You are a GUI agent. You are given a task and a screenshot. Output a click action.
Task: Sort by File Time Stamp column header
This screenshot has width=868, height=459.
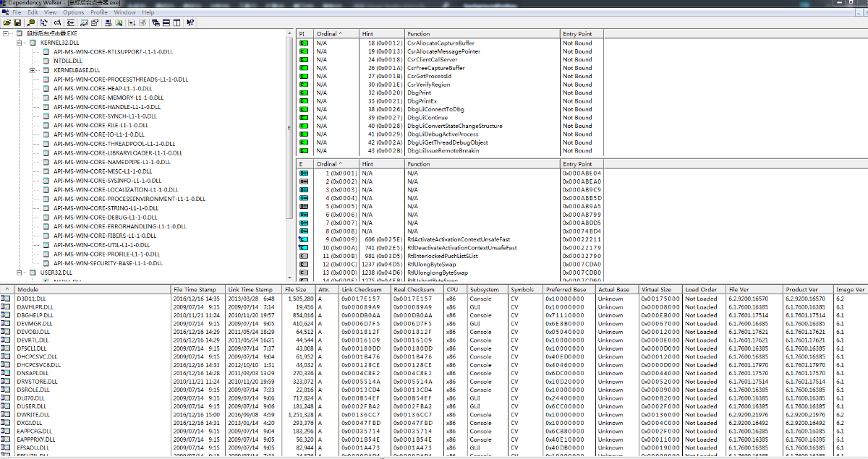point(199,290)
